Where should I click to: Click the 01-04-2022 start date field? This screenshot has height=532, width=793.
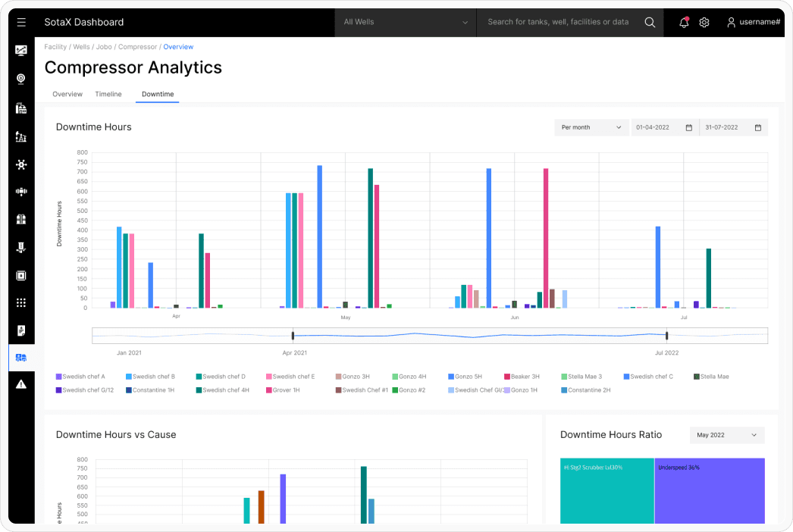click(665, 127)
